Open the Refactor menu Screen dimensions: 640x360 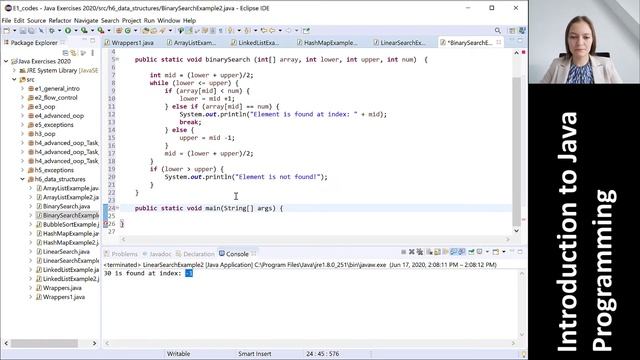tap(60, 20)
